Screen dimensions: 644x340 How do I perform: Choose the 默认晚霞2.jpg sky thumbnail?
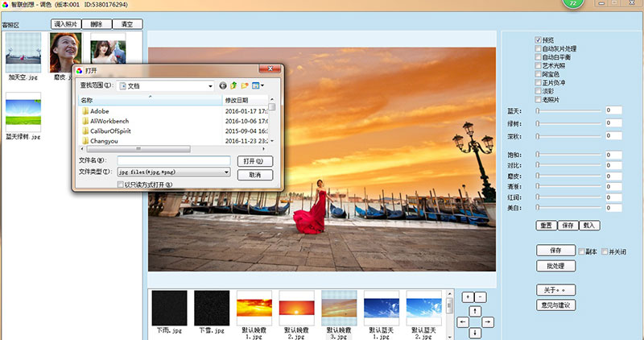296,309
